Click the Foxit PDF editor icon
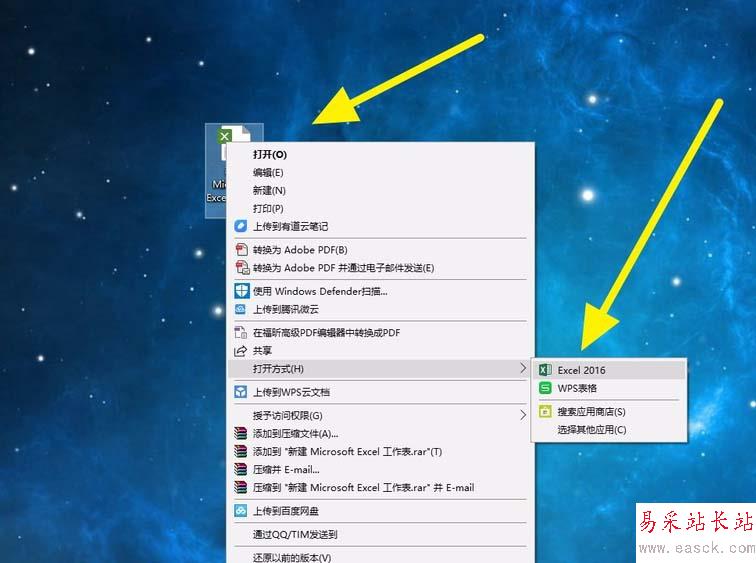The height and width of the screenshot is (563, 756). [241, 332]
